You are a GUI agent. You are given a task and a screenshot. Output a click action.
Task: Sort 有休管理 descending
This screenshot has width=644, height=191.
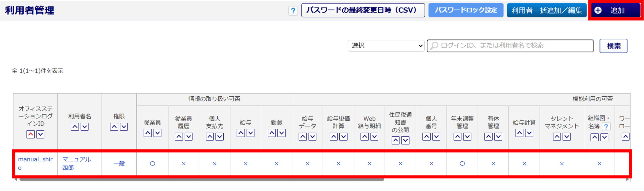498,137
